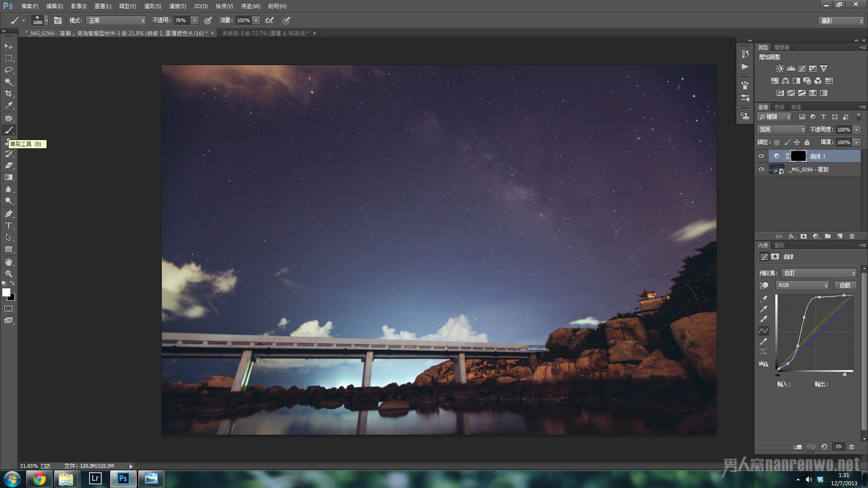
Task: Select the Eraser tool
Action: (x=9, y=165)
